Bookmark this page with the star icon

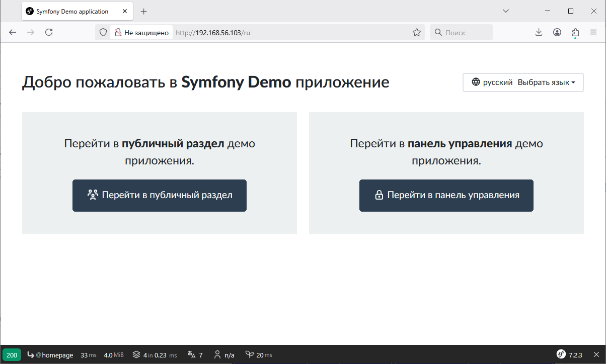tap(417, 32)
